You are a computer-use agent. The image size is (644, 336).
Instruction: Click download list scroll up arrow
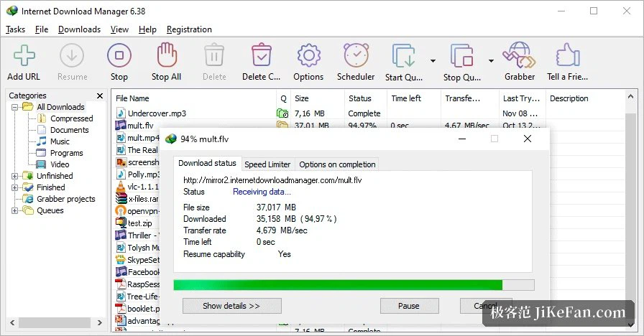[630, 96]
